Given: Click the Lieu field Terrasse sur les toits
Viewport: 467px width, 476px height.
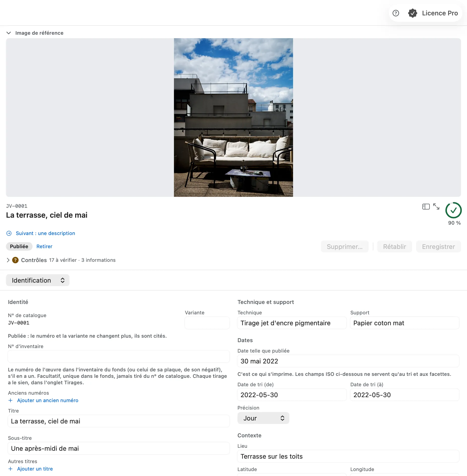Looking at the screenshot, I should [x=348, y=456].
